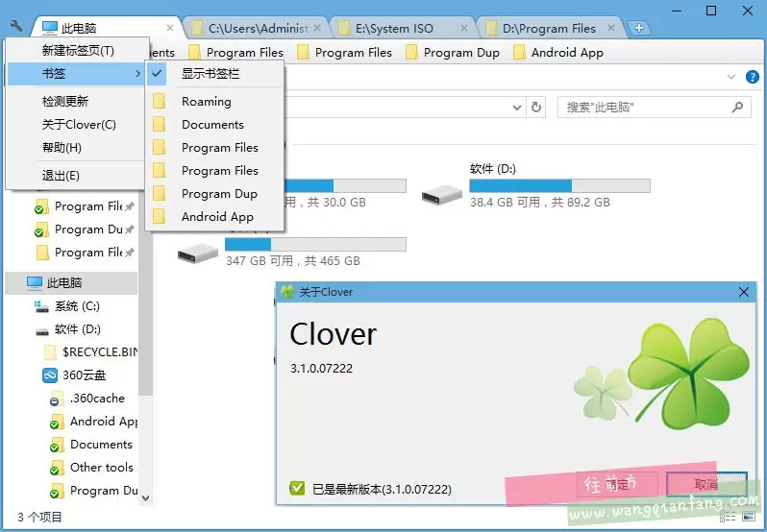Click the new tab plus button
Image resolution: width=767 pixels, height=532 pixels.
coord(638,29)
